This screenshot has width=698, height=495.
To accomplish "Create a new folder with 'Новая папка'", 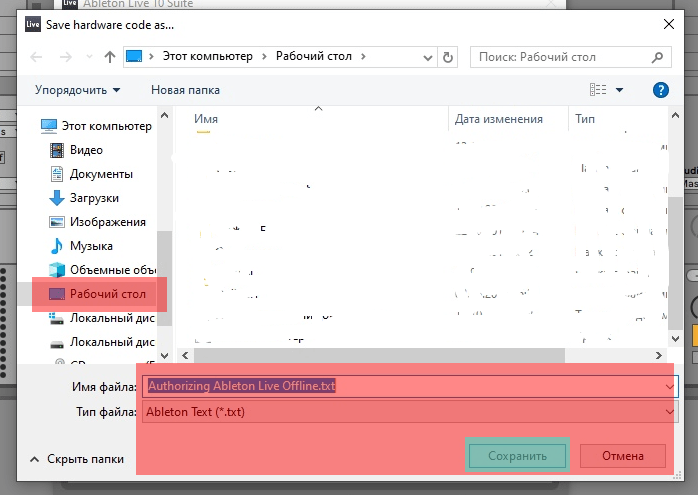I will (x=185, y=90).
